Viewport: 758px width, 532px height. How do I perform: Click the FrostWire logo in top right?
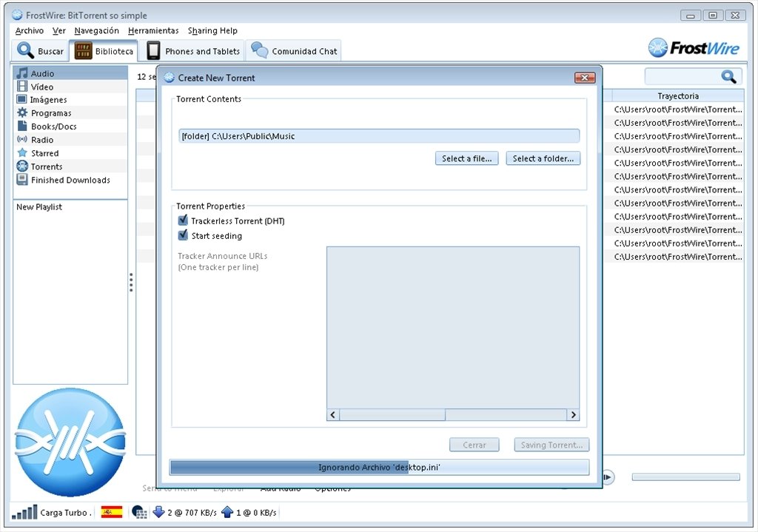693,48
